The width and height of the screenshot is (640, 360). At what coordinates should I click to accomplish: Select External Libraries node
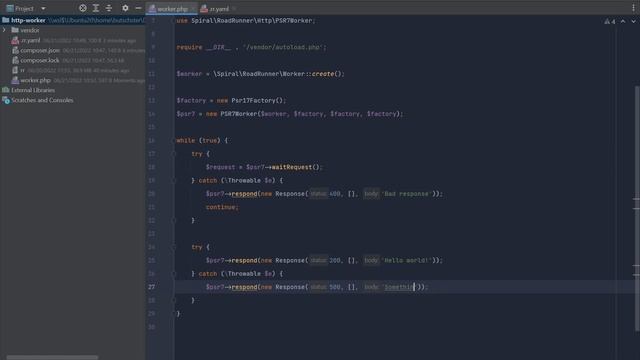coord(33,90)
